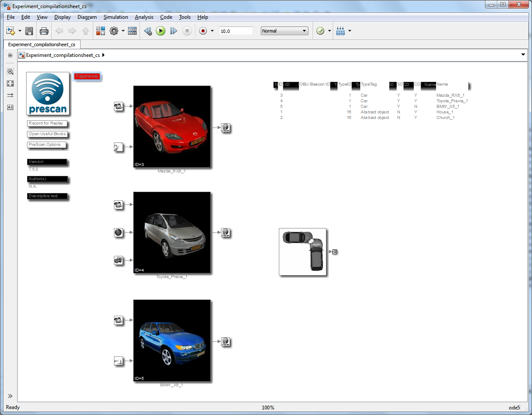Click the output block of Toyota_Previa_1

pyautogui.click(x=226, y=233)
